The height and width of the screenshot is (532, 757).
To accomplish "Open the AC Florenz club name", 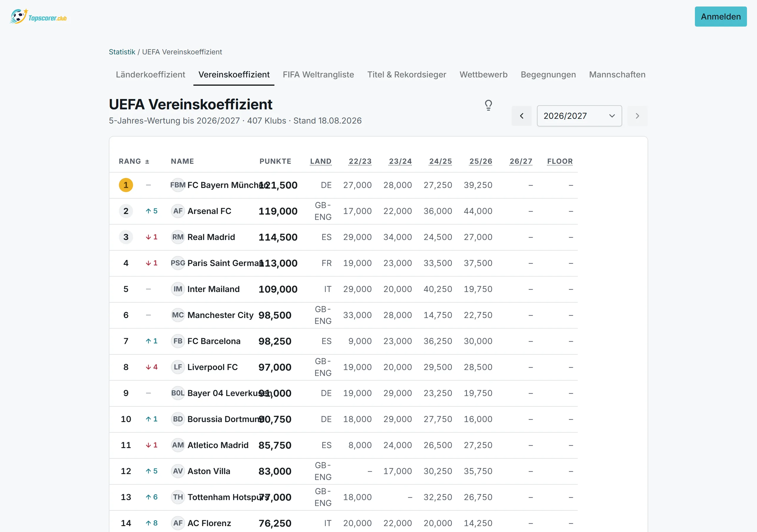I will (209, 523).
